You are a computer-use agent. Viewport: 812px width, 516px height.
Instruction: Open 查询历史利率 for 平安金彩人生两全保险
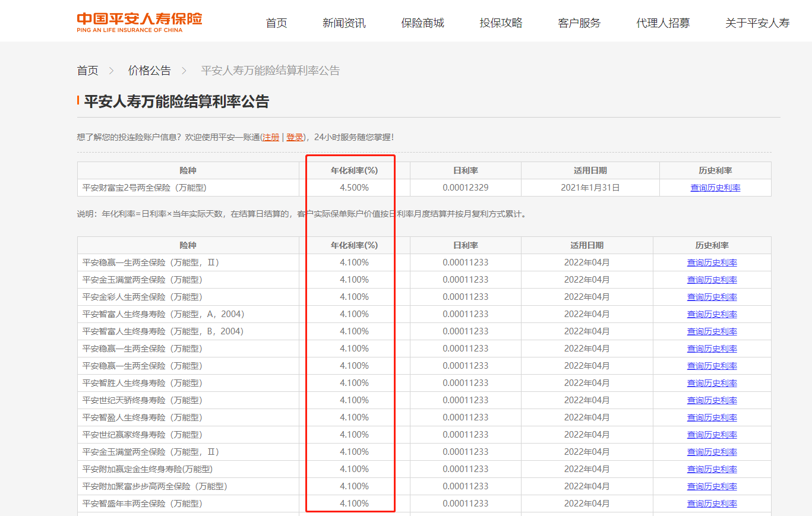tap(712, 297)
